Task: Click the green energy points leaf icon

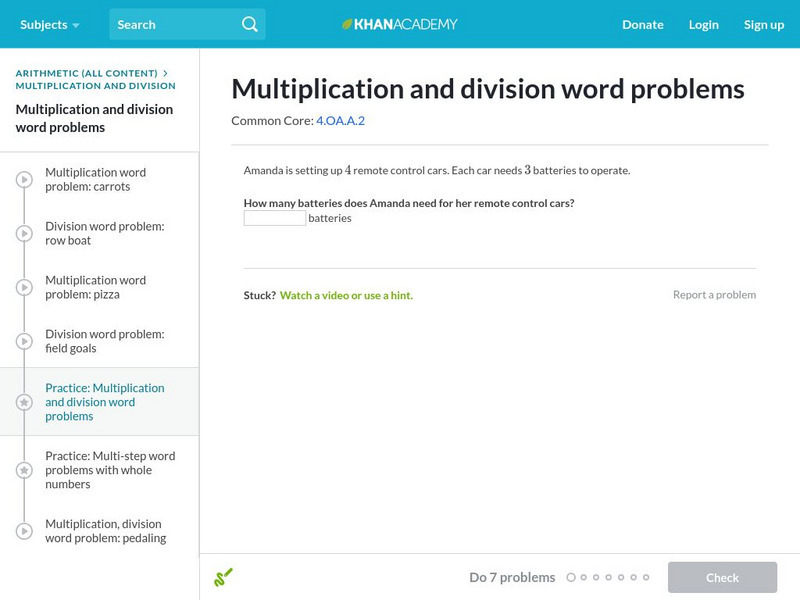Action: click(x=224, y=577)
